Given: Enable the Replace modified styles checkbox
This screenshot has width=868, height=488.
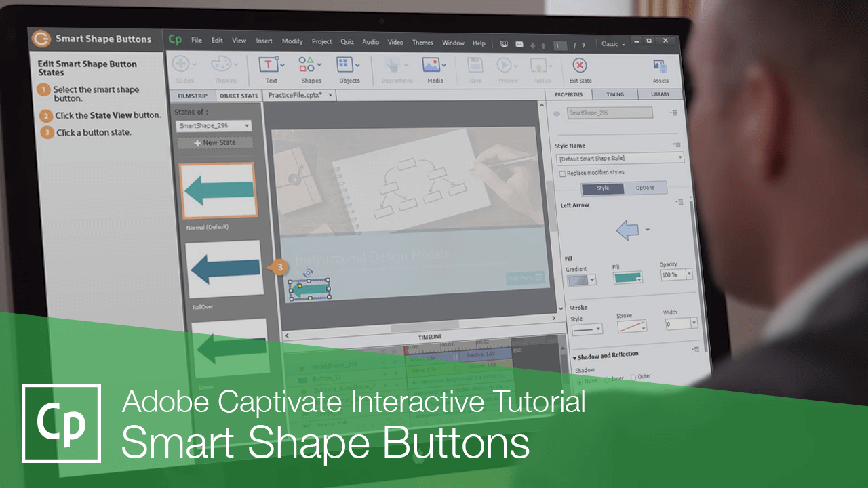Looking at the screenshot, I should pos(561,173).
